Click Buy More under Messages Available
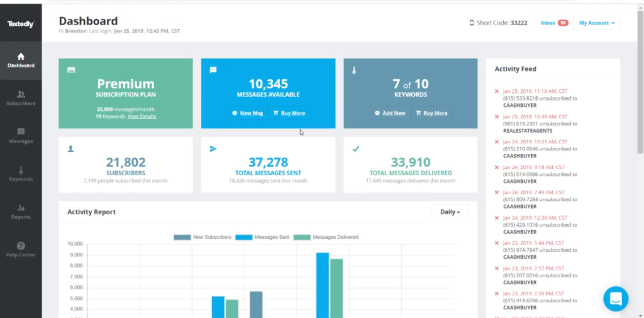 [x=289, y=113]
